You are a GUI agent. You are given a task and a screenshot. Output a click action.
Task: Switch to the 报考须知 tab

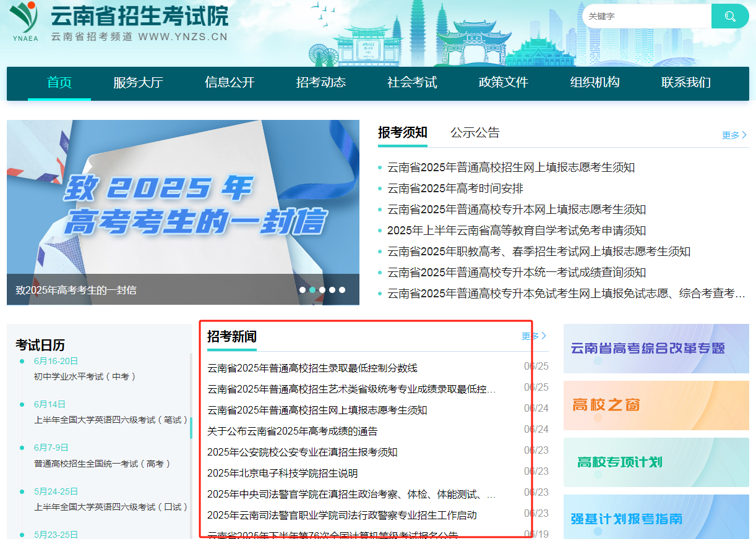pos(403,132)
